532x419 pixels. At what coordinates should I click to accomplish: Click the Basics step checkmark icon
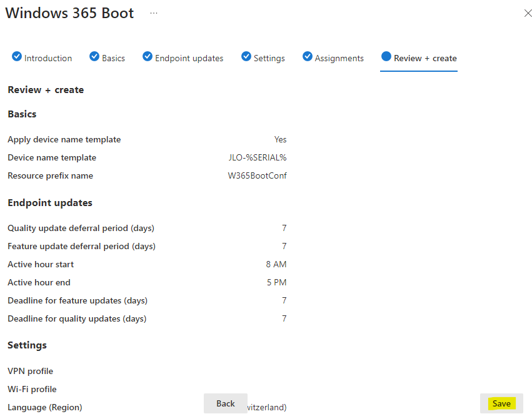94,56
